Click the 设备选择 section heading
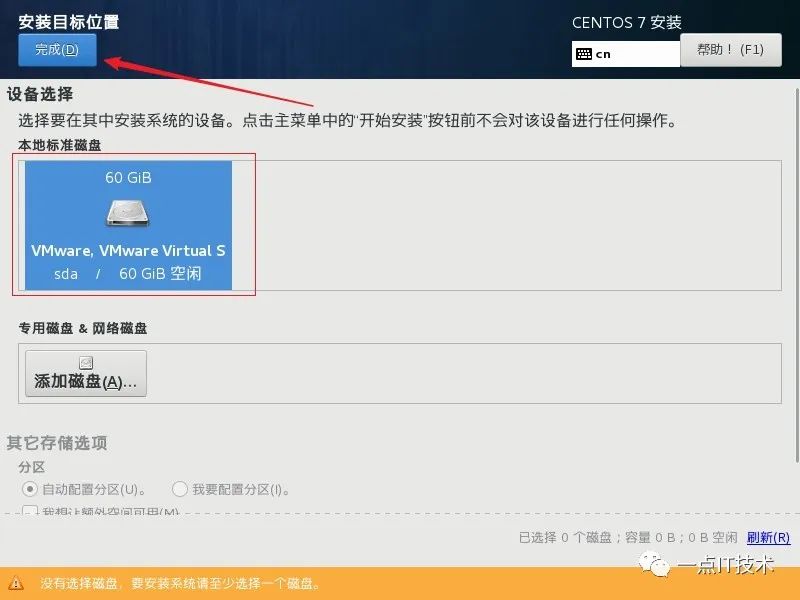Viewport: 800px width, 600px height. click(40, 94)
